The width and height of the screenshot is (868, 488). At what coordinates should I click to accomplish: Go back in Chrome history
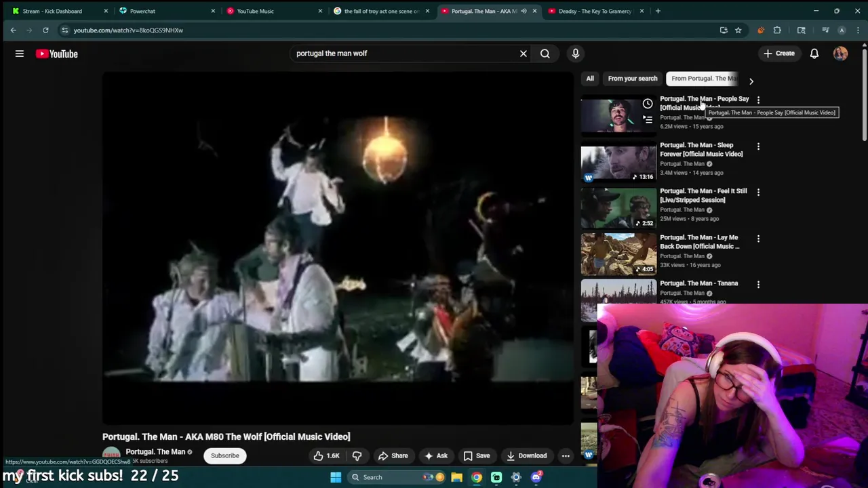point(13,30)
